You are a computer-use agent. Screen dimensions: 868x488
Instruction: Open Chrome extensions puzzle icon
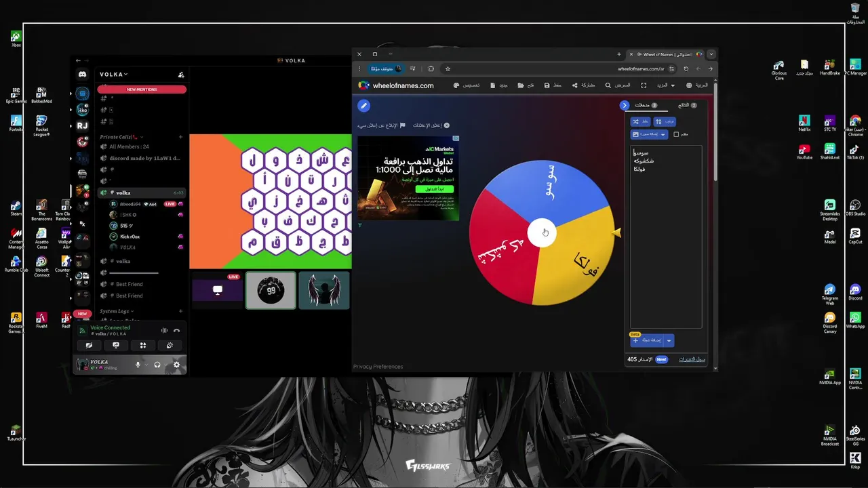[431, 68]
